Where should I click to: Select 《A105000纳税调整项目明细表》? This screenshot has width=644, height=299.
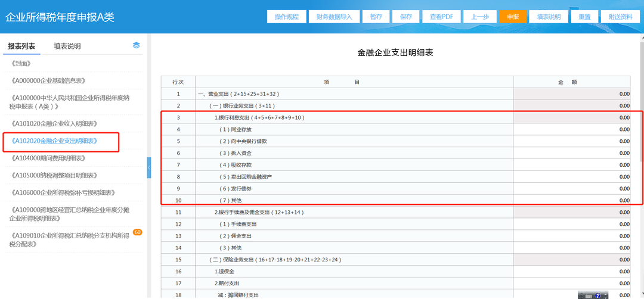point(54,175)
